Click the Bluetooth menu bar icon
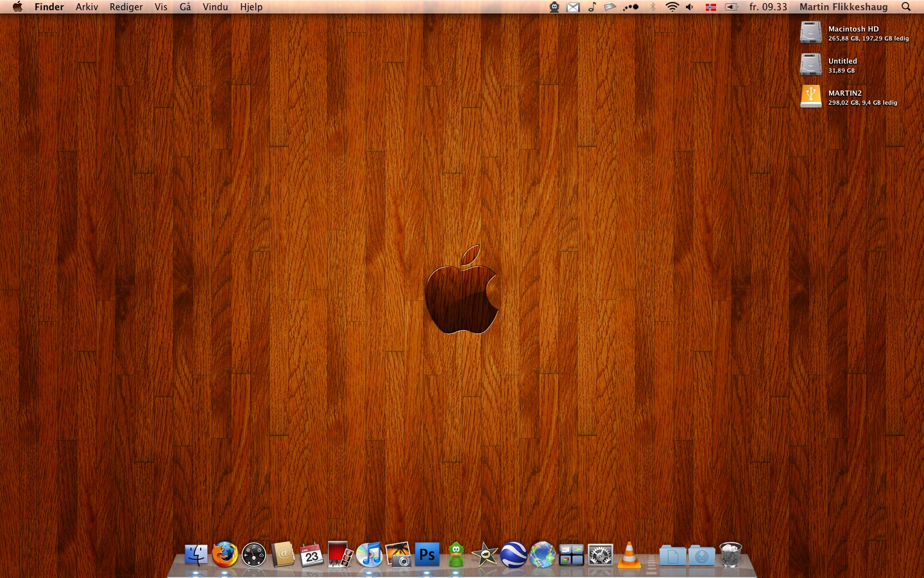The image size is (924, 578). tap(653, 7)
